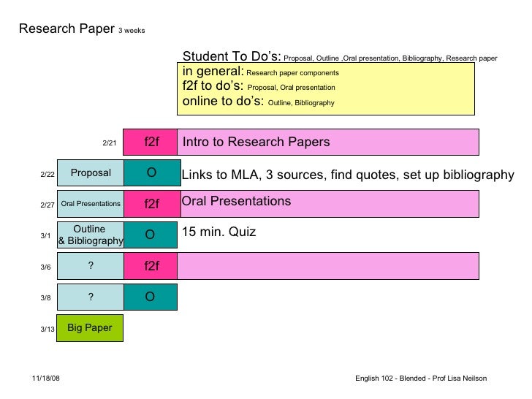
Task: Select the teal O box in the 3/8 row
Action: click(x=151, y=297)
